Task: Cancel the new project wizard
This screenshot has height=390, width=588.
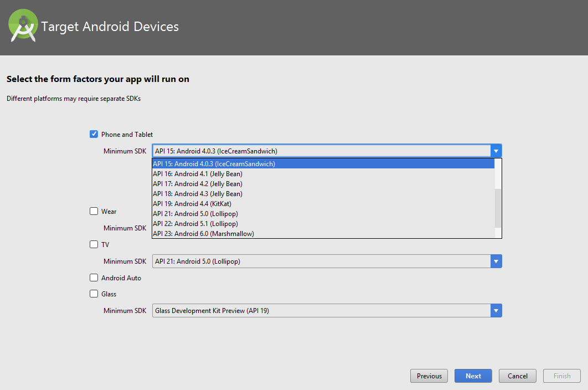Action: [x=518, y=376]
